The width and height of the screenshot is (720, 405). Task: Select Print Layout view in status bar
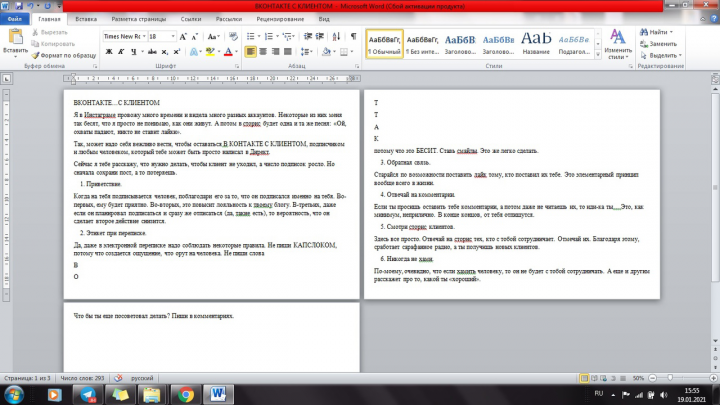point(584,378)
